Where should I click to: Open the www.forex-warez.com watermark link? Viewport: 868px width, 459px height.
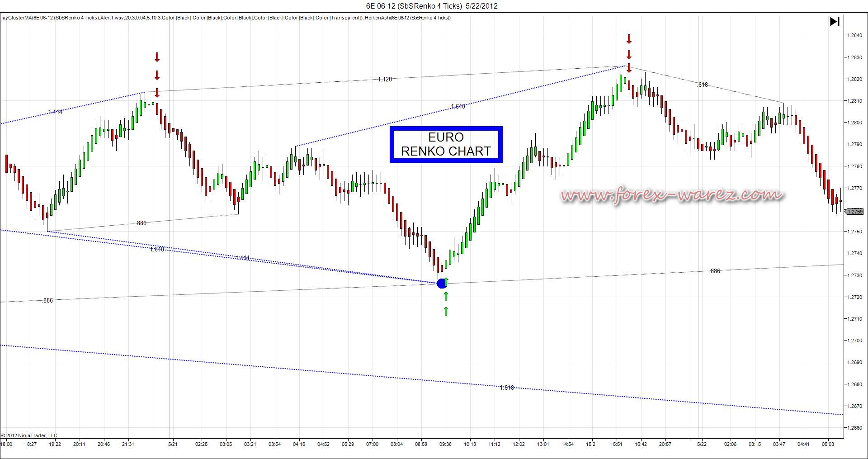[x=672, y=195]
